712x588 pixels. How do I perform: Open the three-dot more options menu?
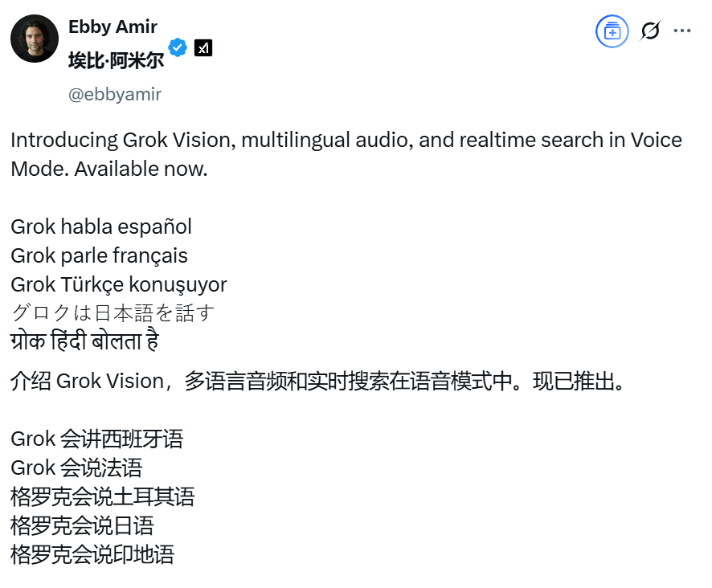point(682,31)
